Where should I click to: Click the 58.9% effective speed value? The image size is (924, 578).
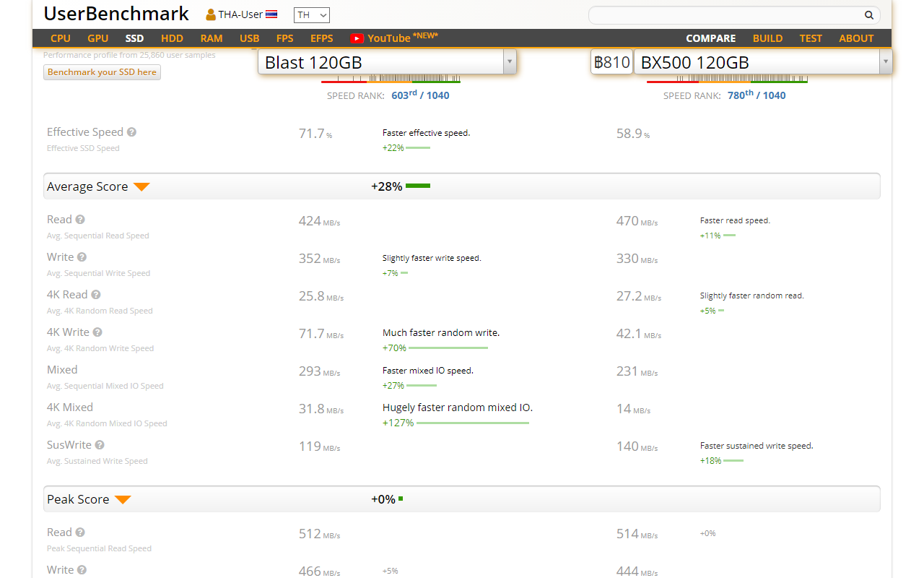(633, 134)
